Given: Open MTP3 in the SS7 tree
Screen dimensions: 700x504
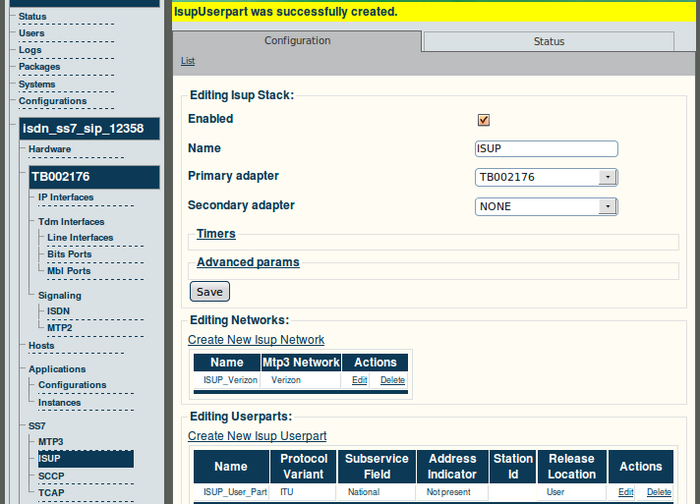Looking at the screenshot, I should (x=51, y=441).
